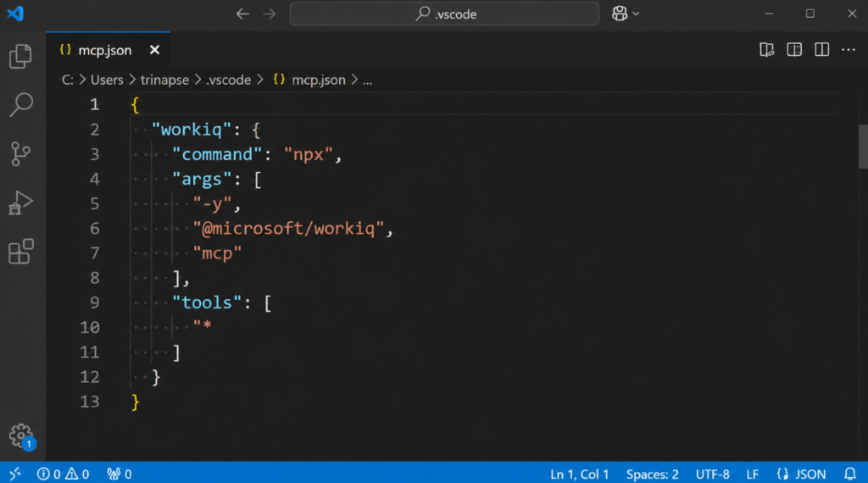Click the trinapse breadcrumb

[164, 80]
